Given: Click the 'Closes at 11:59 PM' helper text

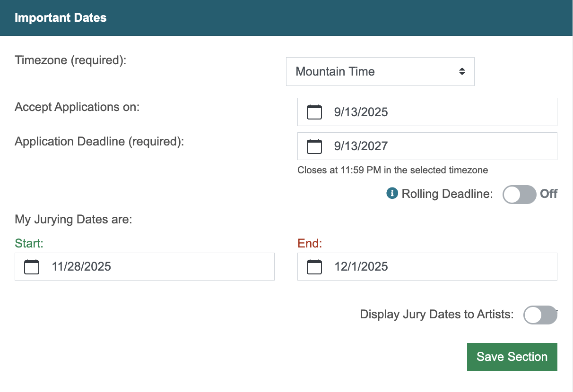Looking at the screenshot, I should tap(392, 170).
